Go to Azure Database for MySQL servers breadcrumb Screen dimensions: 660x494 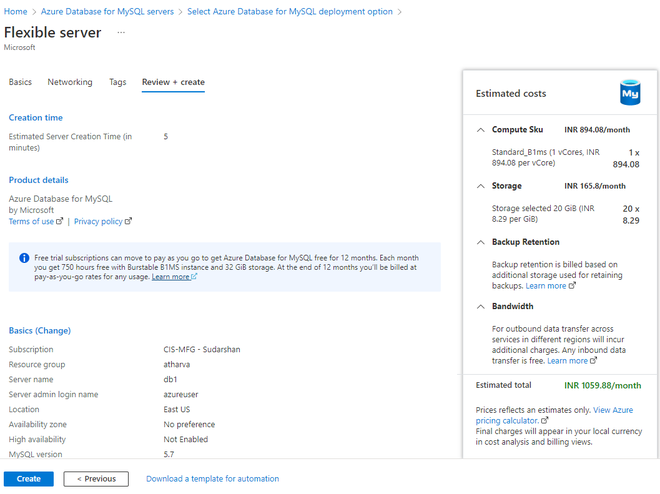[x=107, y=11]
